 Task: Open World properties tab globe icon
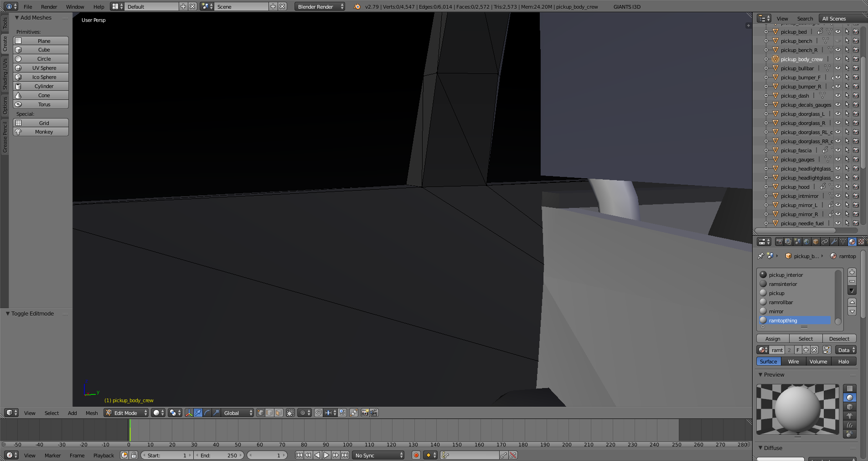point(806,242)
